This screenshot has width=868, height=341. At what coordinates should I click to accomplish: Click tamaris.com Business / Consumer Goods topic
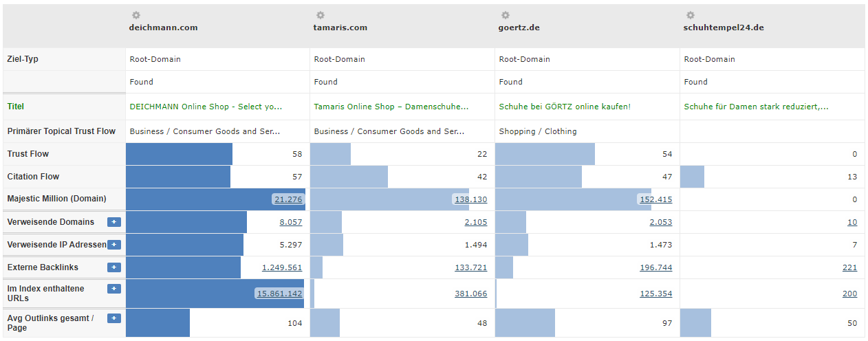389,131
